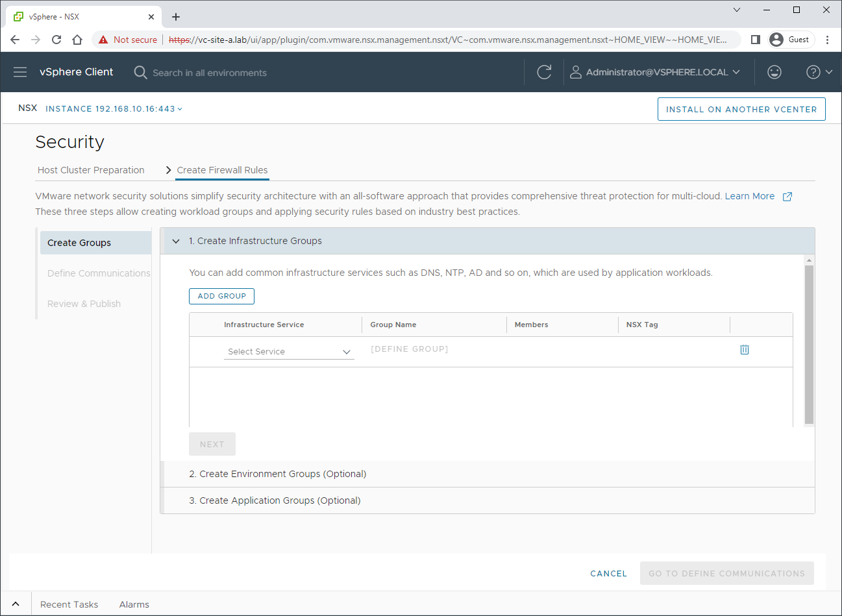Click the ADD GROUP button
This screenshot has width=842, height=616.
tap(221, 296)
